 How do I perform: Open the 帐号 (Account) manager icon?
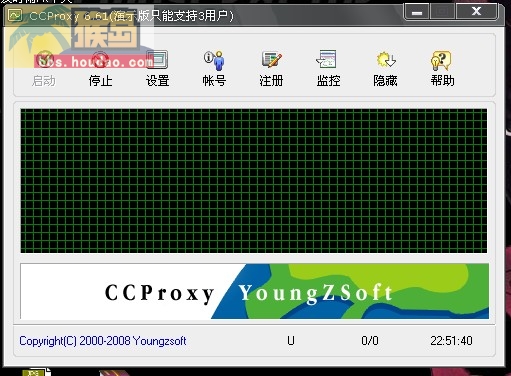click(x=214, y=60)
